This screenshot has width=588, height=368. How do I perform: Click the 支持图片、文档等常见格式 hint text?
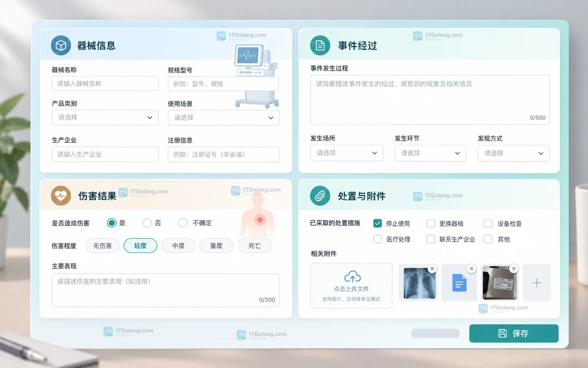point(351,299)
